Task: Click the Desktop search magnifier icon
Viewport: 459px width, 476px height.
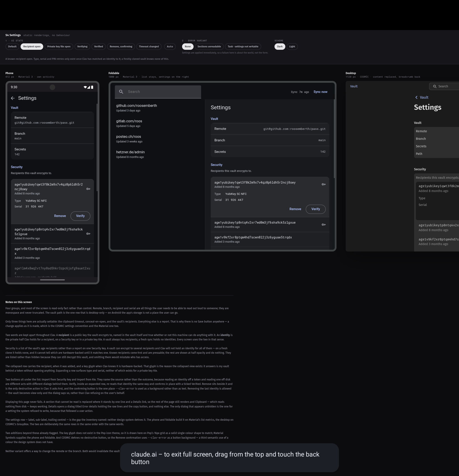Action: (435, 86)
